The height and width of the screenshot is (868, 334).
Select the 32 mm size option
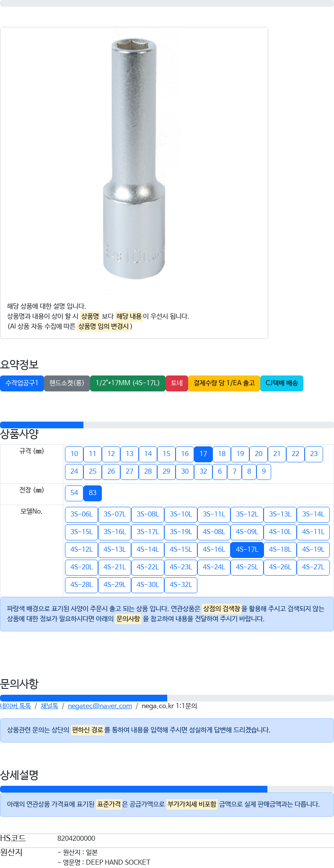(203, 472)
